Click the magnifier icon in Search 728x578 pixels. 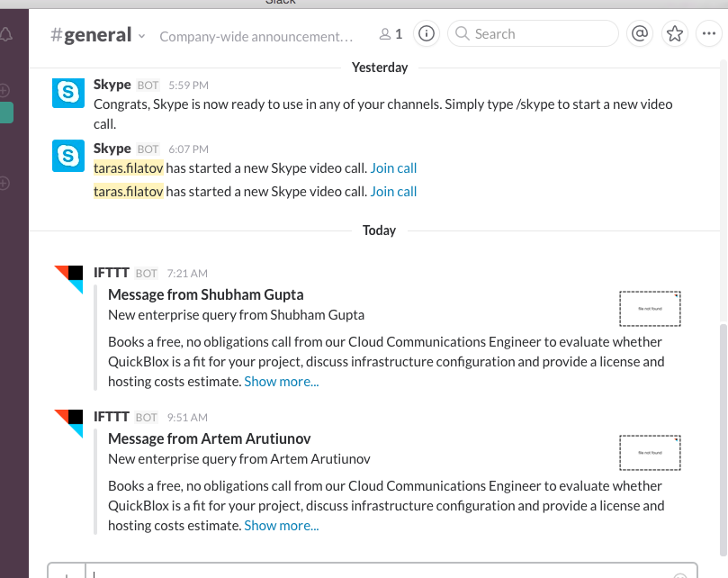pyautogui.click(x=462, y=33)
